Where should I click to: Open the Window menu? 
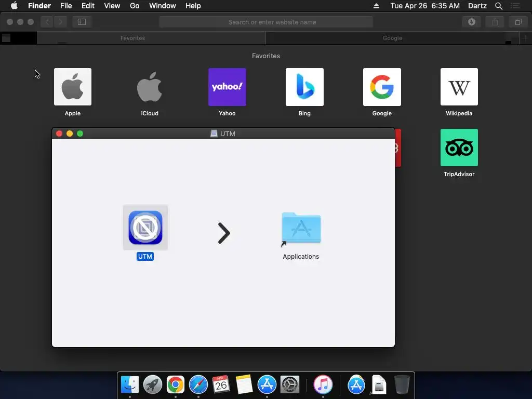pyautogui.click(x=163, y=6)
